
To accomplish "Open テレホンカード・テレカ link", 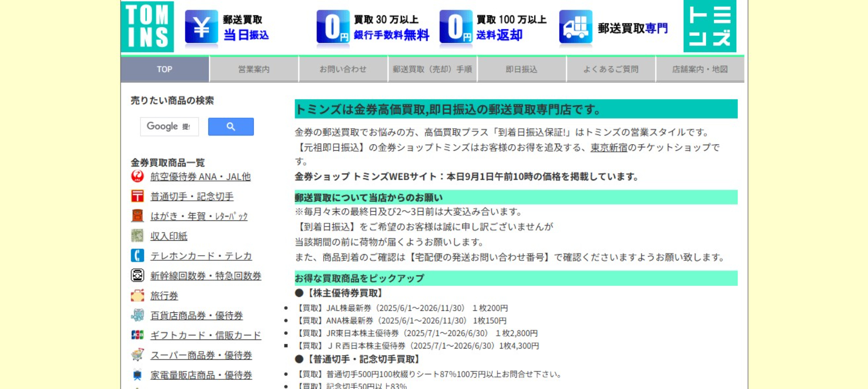I will [201, 256].
